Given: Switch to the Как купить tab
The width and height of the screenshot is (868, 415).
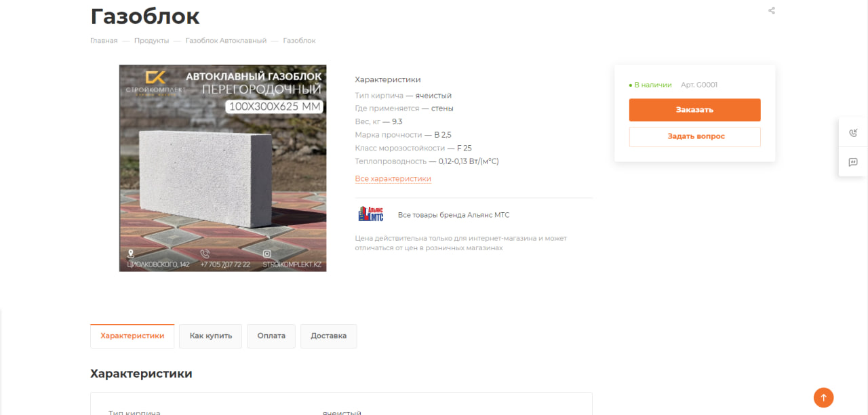Looking at the screenshot, I should [210, 336].
